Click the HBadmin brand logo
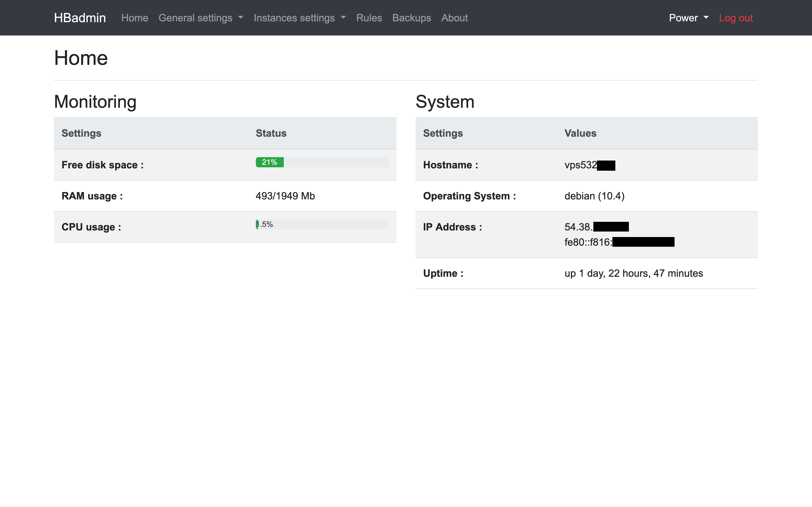Viewport: 812px width, 507px height. [x=80, y=18]
